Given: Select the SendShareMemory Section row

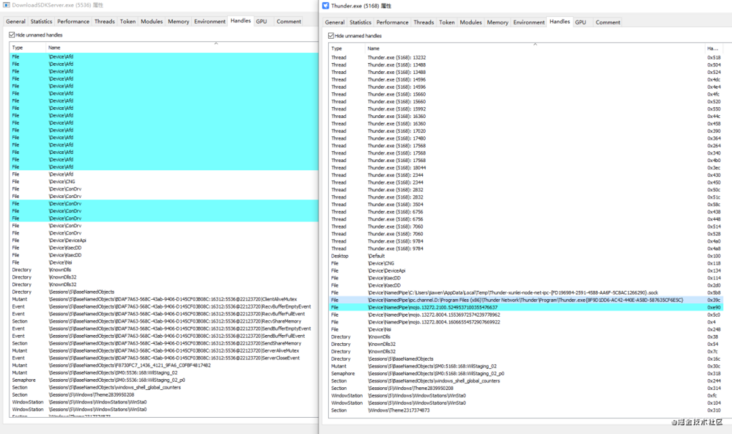Looking at the screenshot, I should pos(164,343).
